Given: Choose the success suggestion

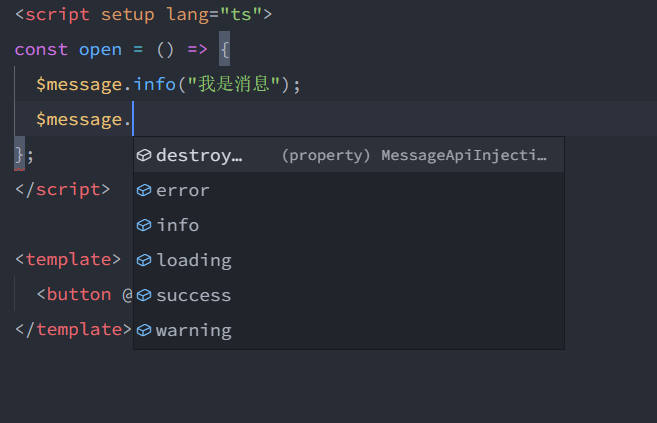Looking at the screenshot, I should click(194, 295).
